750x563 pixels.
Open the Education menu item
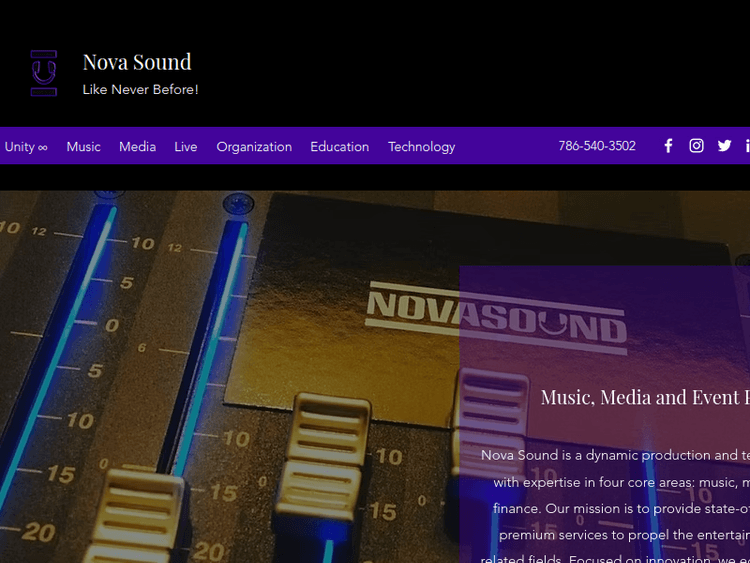pyautogui.click(x=340, y=147)
